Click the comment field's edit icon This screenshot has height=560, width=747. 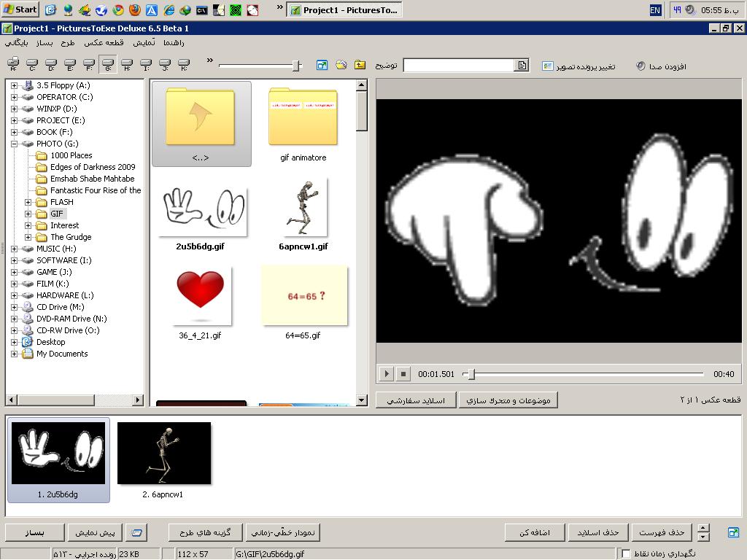(522, 66)
